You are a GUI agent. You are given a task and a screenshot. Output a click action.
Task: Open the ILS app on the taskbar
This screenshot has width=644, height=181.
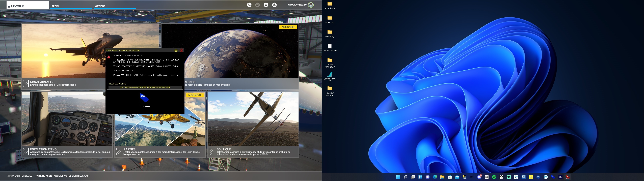pyautogui.click(x=487, y=177)
